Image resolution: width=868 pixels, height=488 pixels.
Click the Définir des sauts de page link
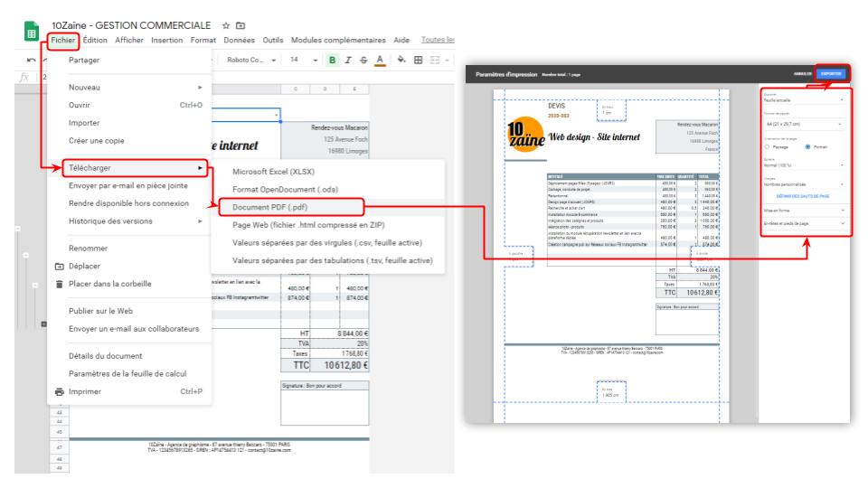click(x=803, y=196)
